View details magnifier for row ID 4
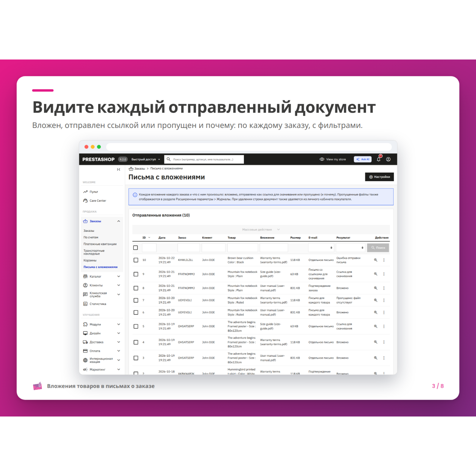Image resolution: width=476 pixels, height=476 pixels. pyautogui.click(x=376, y=342)
